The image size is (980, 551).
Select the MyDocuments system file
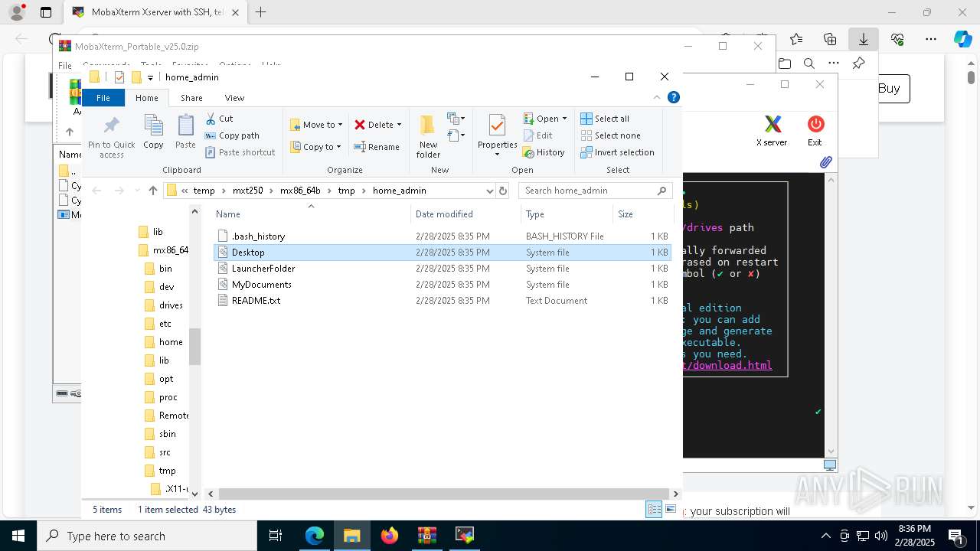pyautogui.click(x=443, y=285)
